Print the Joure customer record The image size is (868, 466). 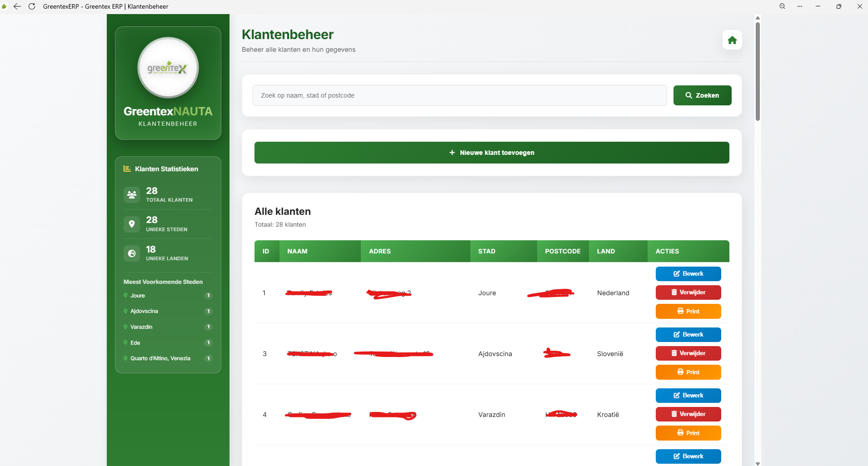(688, 311)
